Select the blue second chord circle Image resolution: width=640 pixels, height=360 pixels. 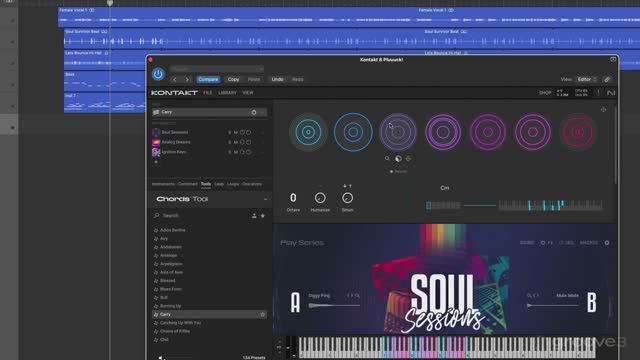coord(353,132)
